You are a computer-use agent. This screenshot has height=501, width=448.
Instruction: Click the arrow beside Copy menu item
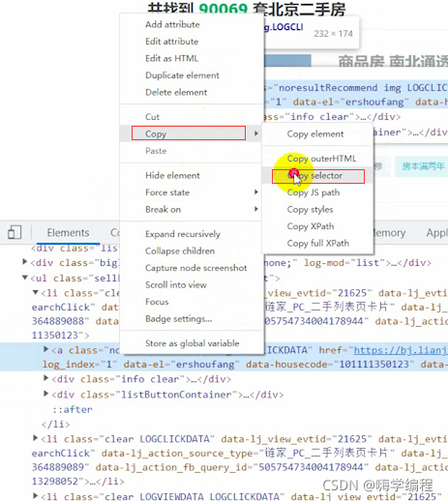(x=256, y=133)
